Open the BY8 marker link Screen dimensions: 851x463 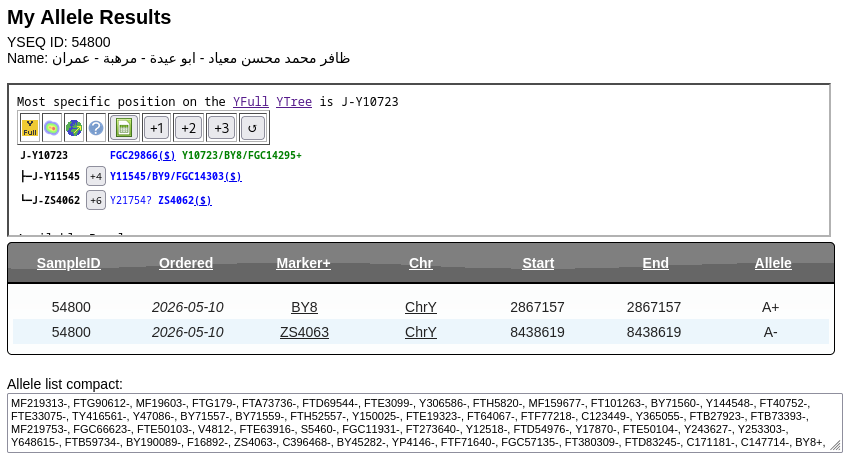(304, 307)
